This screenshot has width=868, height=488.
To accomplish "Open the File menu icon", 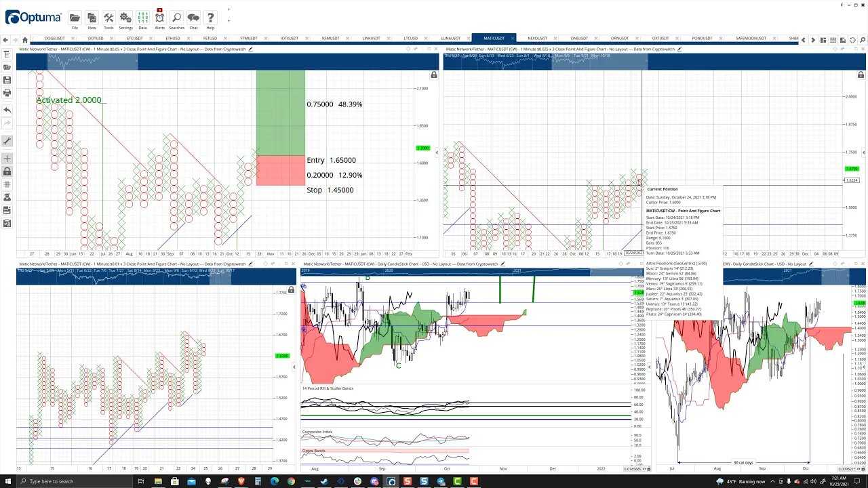I will click(x=75, y=18).
